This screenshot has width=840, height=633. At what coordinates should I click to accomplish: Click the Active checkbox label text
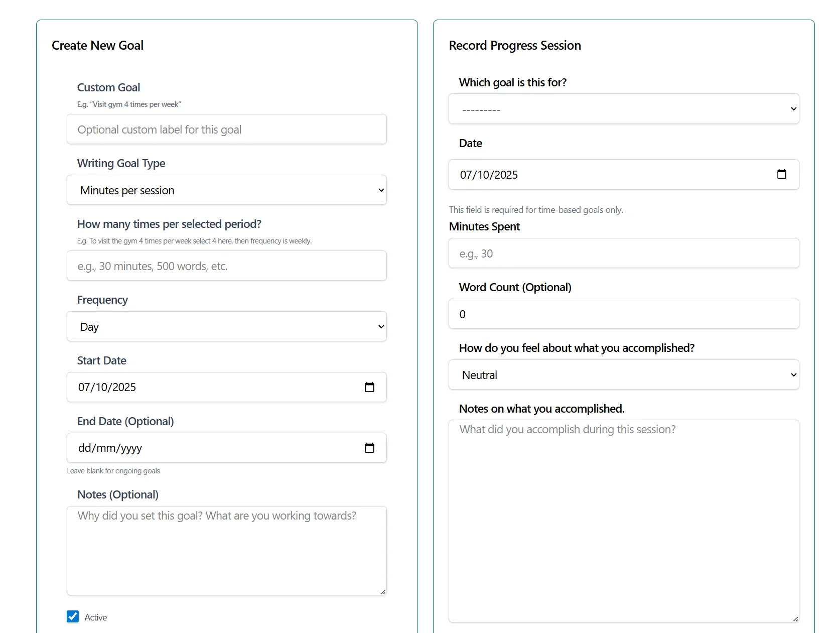point(96,617)
